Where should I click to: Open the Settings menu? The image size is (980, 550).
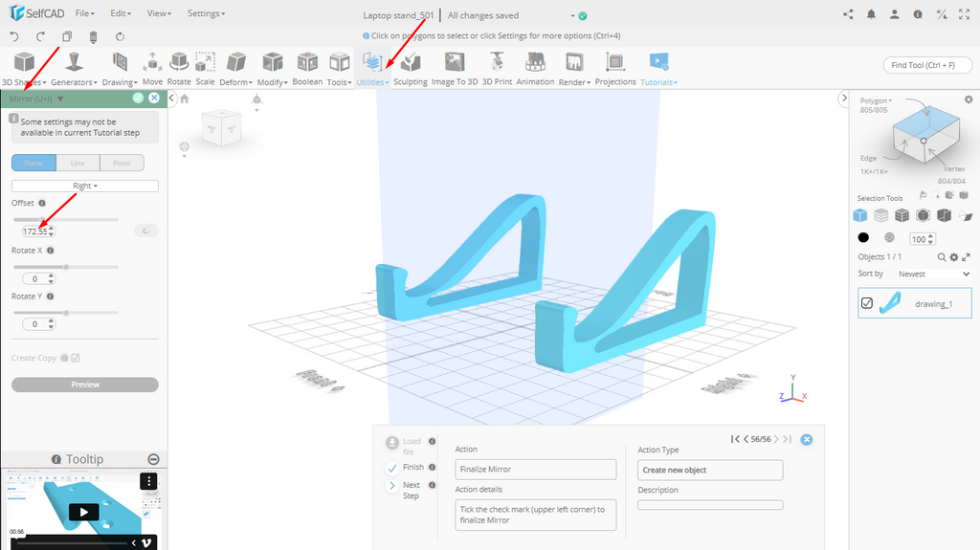(x=206, y=14)
